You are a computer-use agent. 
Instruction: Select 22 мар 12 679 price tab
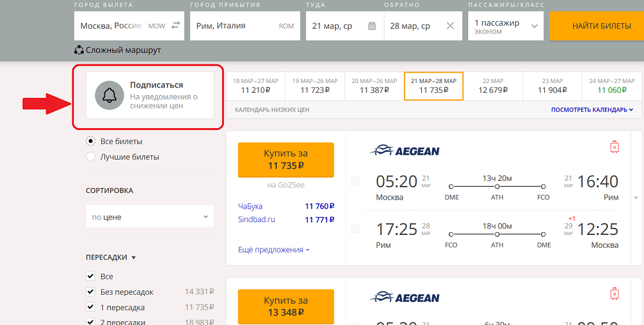[493, 86]
